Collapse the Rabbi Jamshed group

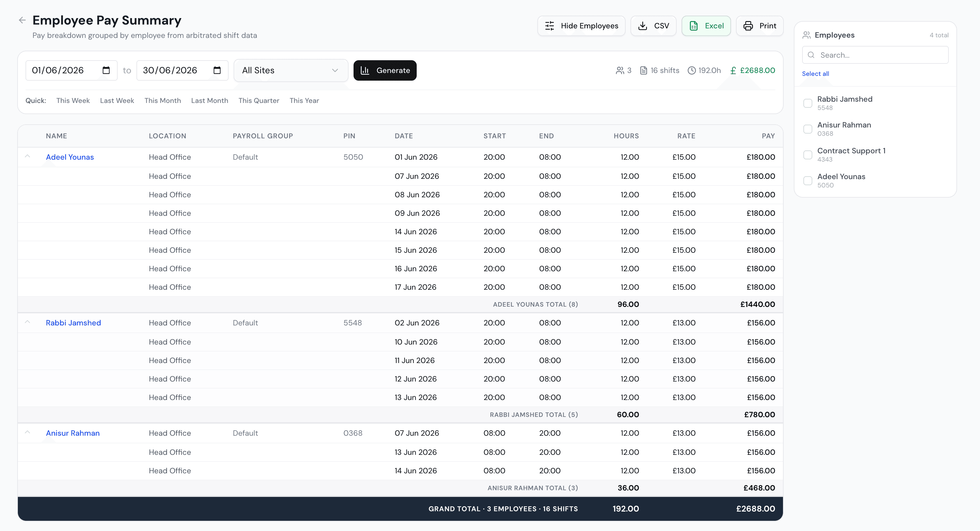coord(27,322)
